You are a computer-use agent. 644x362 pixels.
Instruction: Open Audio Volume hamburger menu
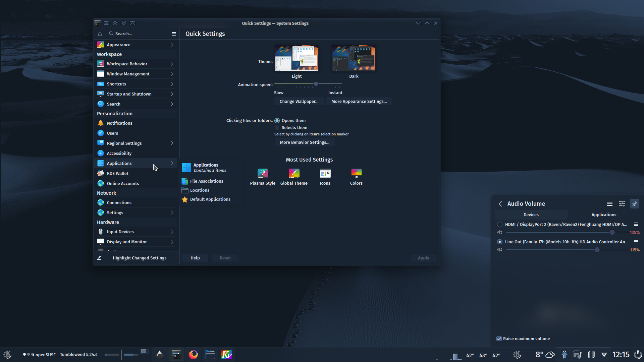coord(610,204)
